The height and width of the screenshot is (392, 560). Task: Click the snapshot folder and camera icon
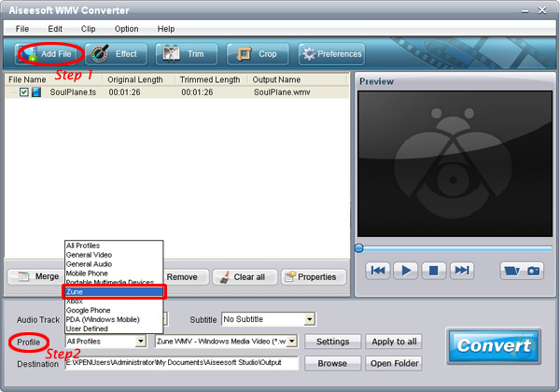click(521, 271)
